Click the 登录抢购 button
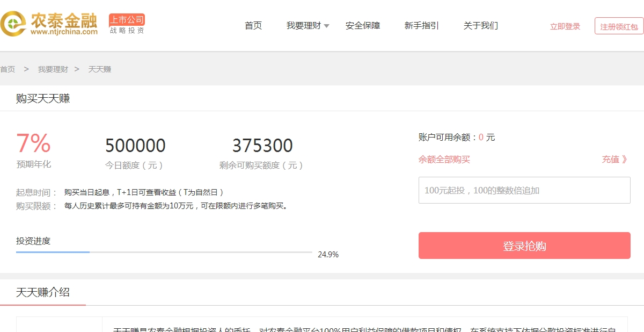The image size is (644, 332). [524, 246]
